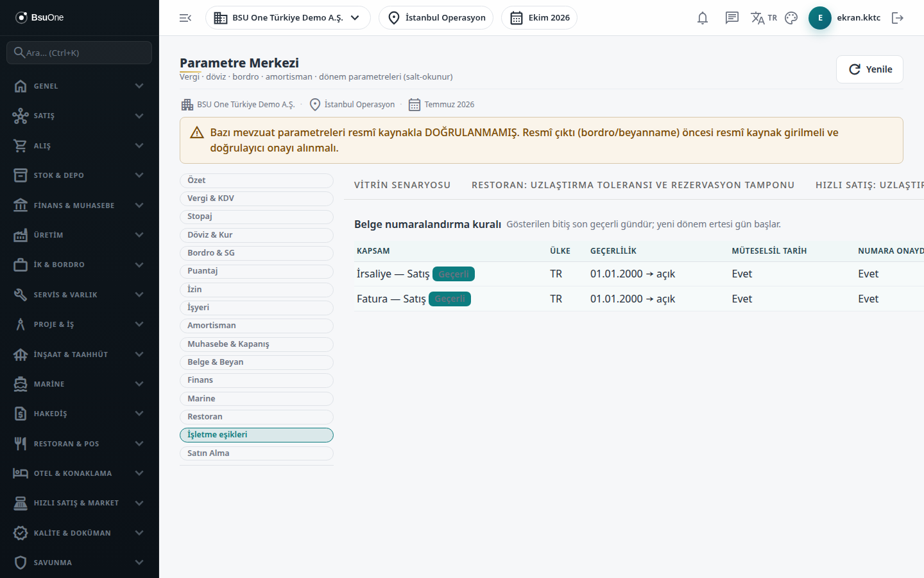Expand İnşaat & Taahhüt menu chevron

[x=139, y=355]
